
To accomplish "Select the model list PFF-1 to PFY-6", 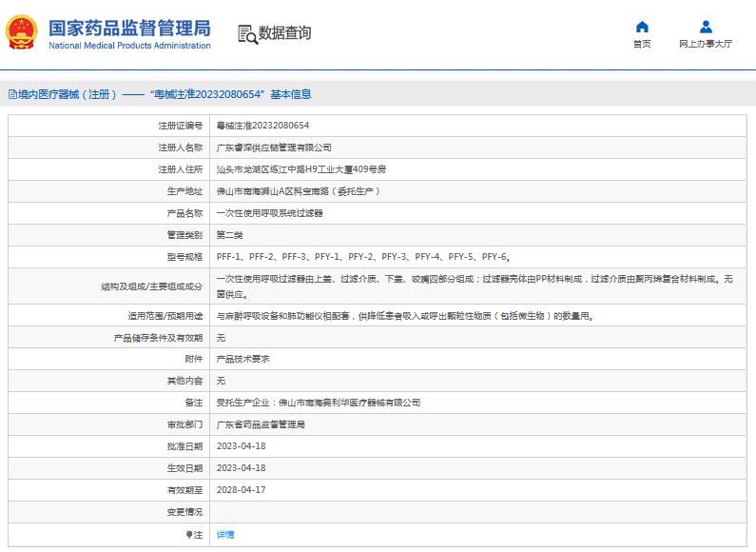I will [x=364, y=257].
